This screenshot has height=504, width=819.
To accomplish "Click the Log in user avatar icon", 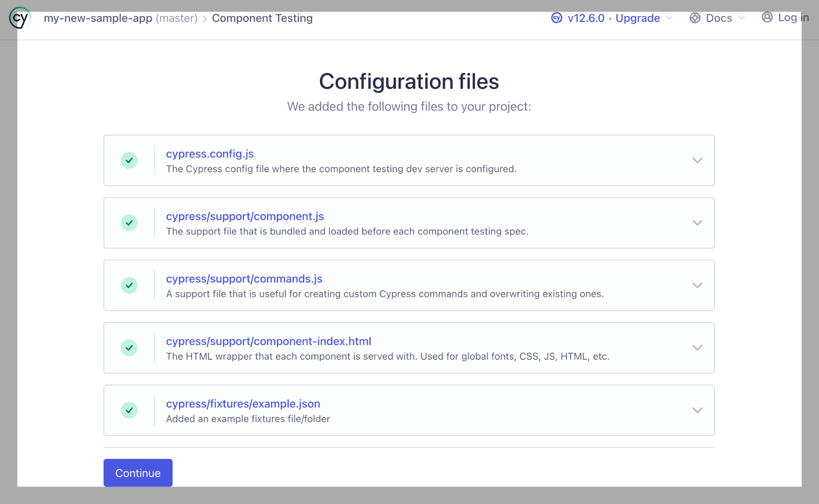I will coord(767,17).
